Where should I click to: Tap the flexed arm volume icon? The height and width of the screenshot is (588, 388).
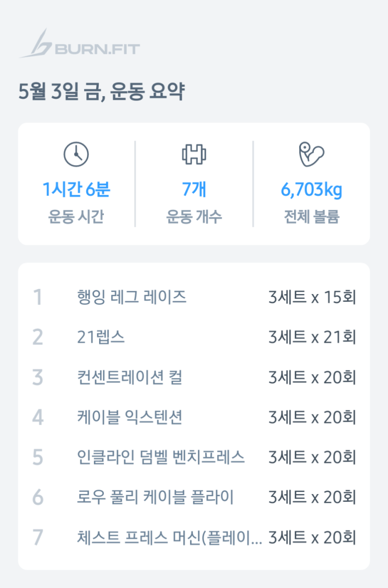coord(311,154)
